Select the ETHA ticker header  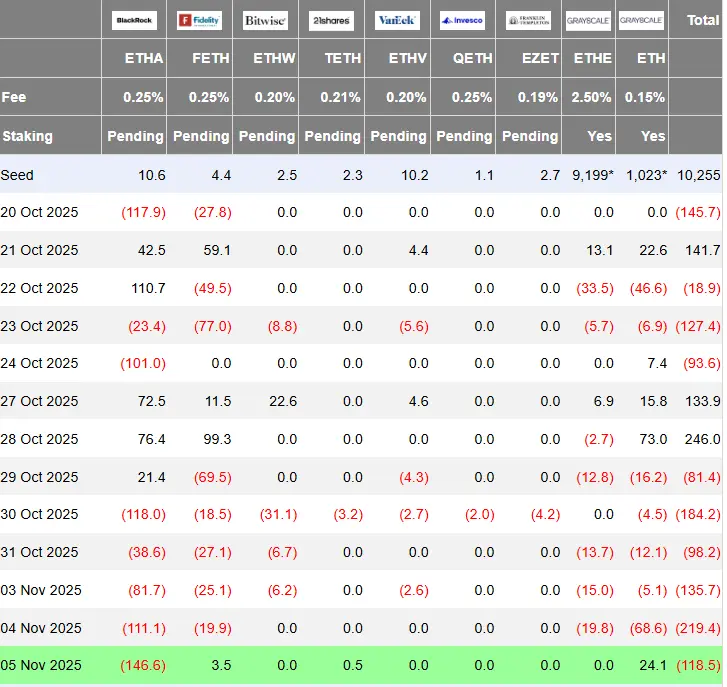tap(144, 58)
